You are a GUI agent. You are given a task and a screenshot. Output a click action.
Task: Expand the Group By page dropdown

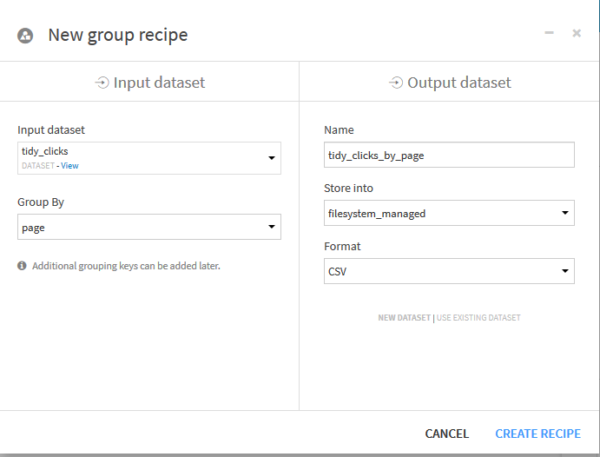[149, 227]
